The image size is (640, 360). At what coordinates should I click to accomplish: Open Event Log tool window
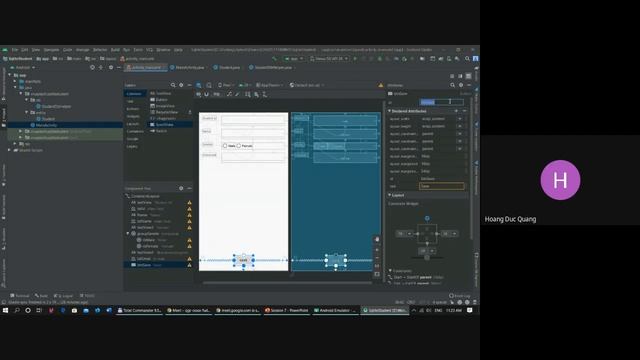point(460,296)
